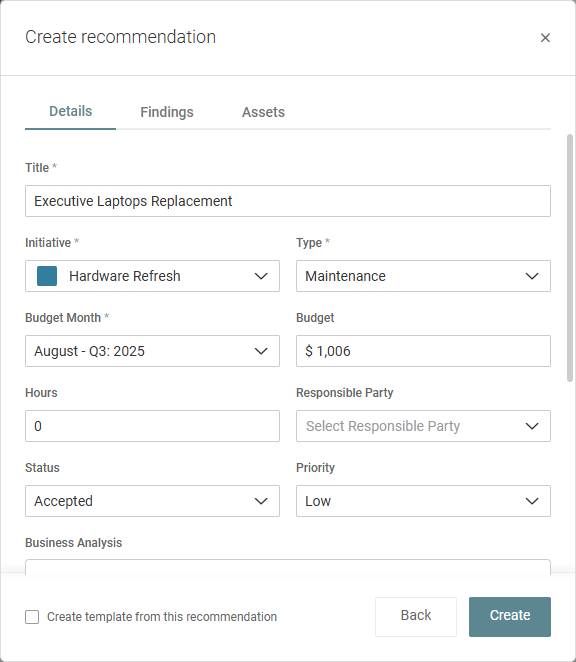Viewport: 576px width, 662px height.
Task: Click the Back button
Action: point(416,617)
